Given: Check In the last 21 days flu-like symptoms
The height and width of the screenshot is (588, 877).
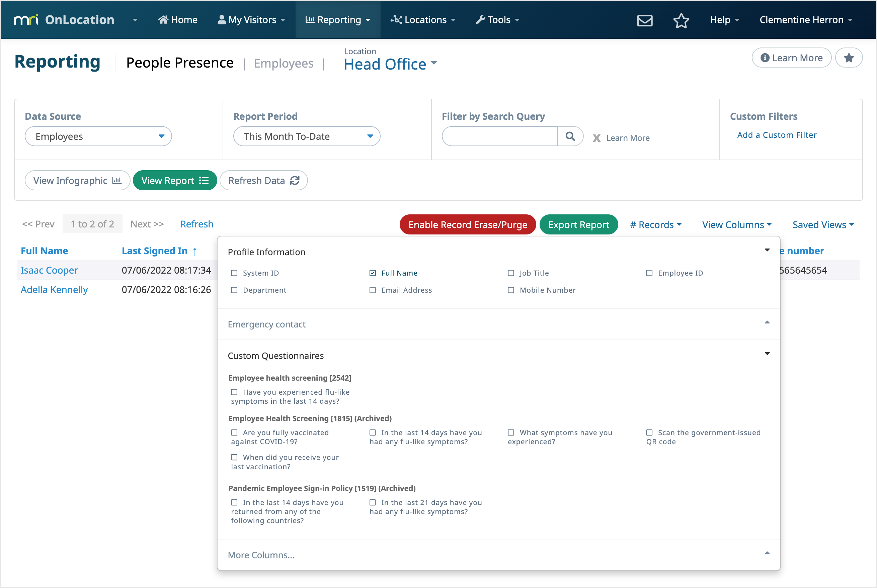Looking at the screenshot, I should point(372,503).
